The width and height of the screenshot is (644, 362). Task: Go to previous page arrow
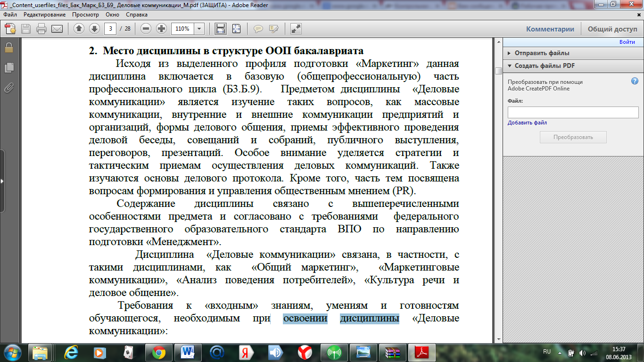pyautogui.click(x=79, y=29)
